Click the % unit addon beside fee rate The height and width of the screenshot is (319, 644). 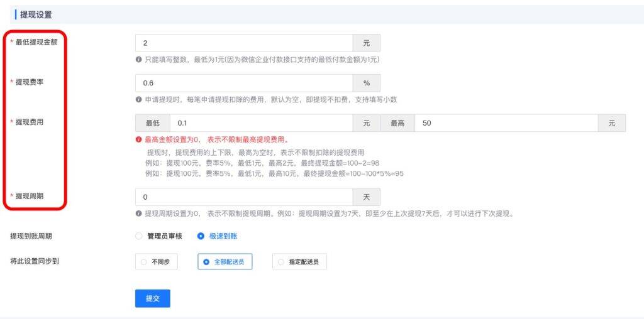(x=367, y=83)
